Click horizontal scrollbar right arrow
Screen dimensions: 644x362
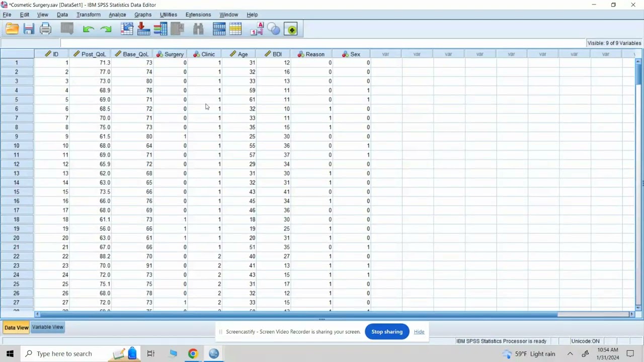pos(632,314)
